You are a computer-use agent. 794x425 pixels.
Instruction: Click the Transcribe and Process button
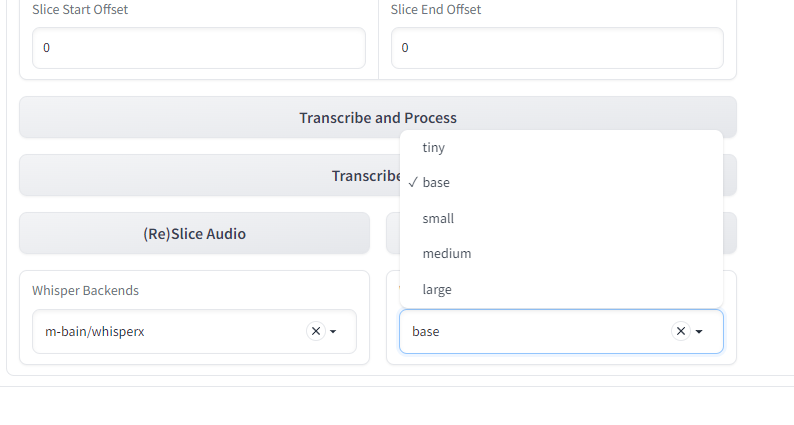click(378, 118)
